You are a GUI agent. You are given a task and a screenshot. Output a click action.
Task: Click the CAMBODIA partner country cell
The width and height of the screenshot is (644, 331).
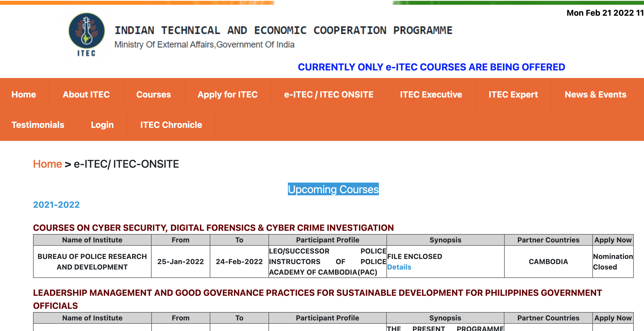[548, 262]
